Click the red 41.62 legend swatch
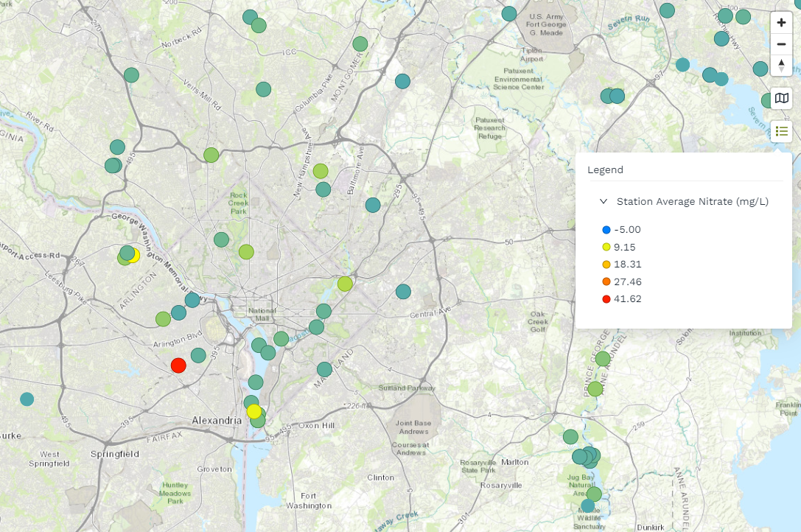The image size is (801, 532). pos(606,299)
